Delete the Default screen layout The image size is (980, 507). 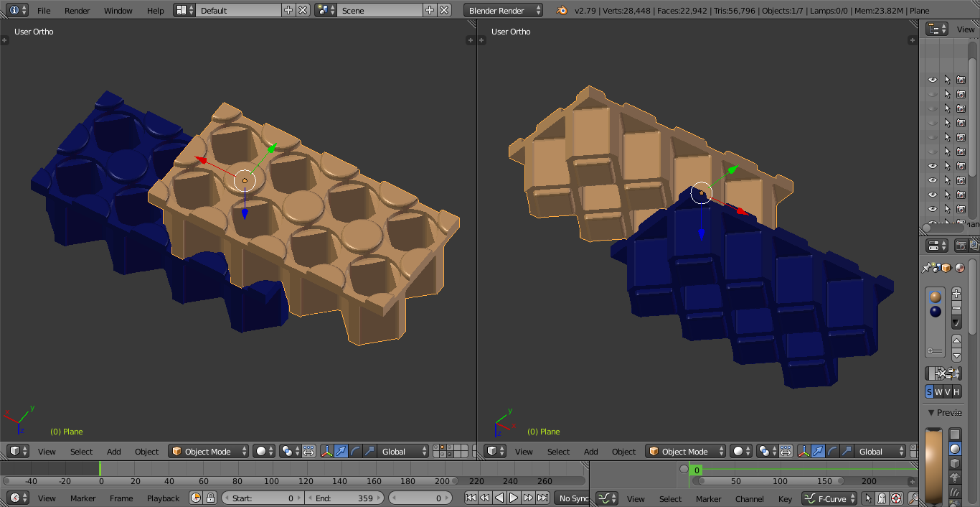coord(303,10)
